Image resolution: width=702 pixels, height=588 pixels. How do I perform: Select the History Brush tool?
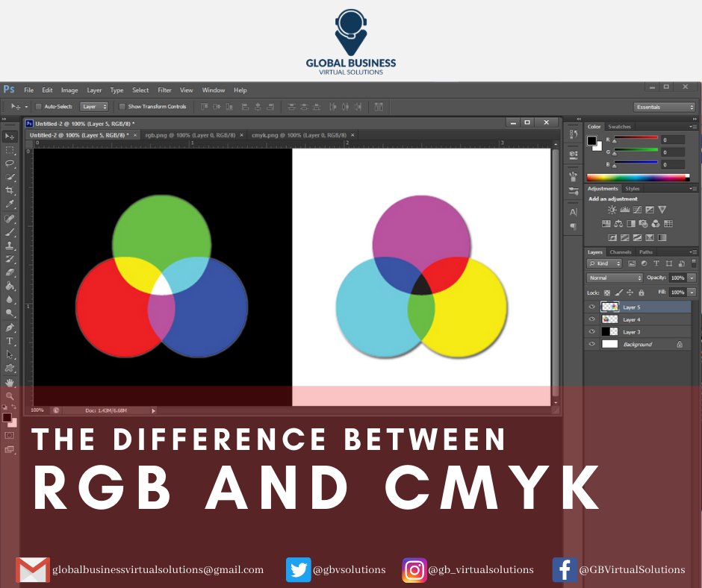pos(10,259)
